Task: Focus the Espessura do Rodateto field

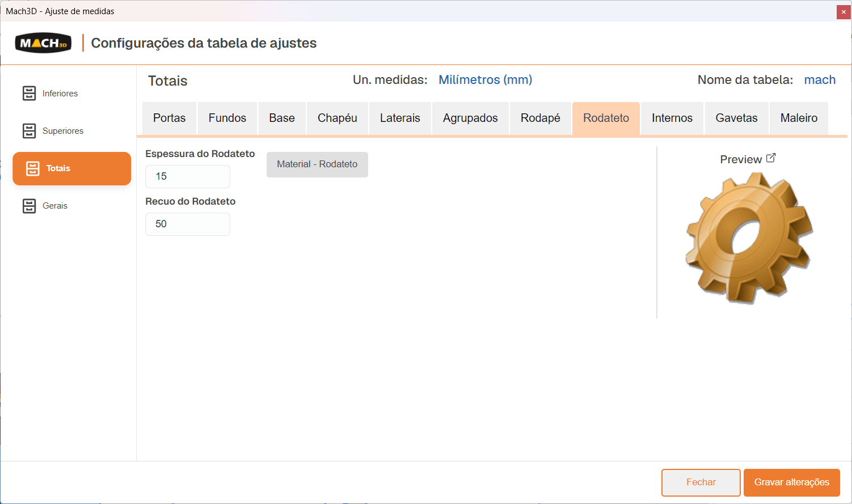Action: pyautogui.click(x=188, y=176)
